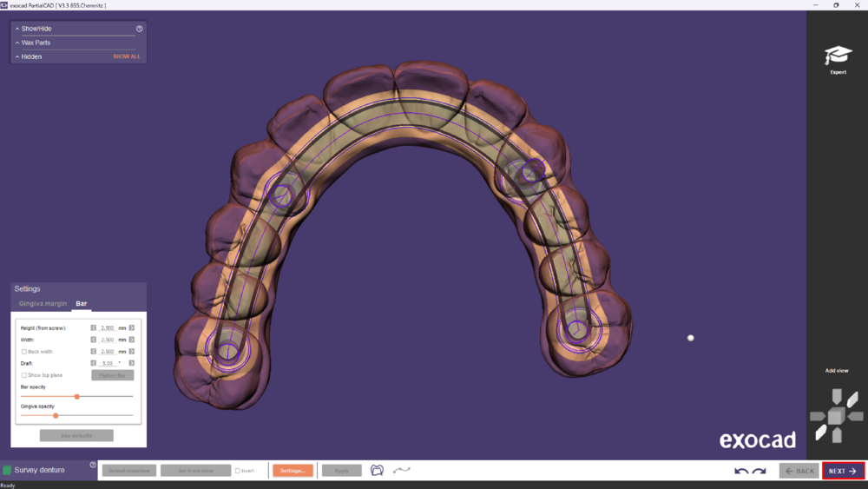Select the curve line tool icon

point(401,470)
